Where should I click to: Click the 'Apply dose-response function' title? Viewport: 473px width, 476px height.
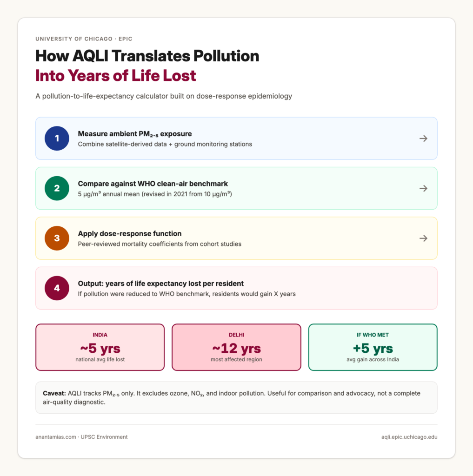click(x=130, y=233)
